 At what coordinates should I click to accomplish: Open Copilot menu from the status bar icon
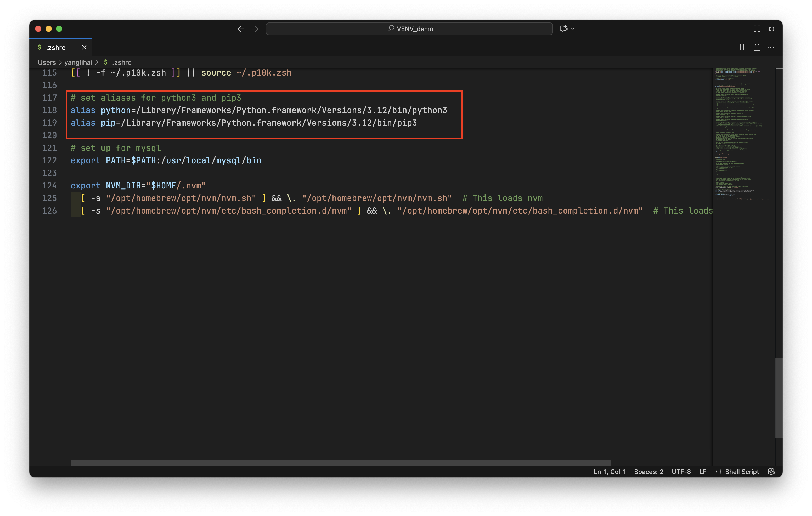(771, 472)
